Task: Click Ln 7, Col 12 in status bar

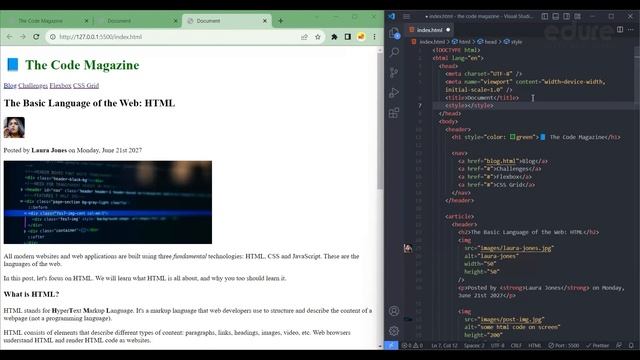Action: [x=444, y=345]
